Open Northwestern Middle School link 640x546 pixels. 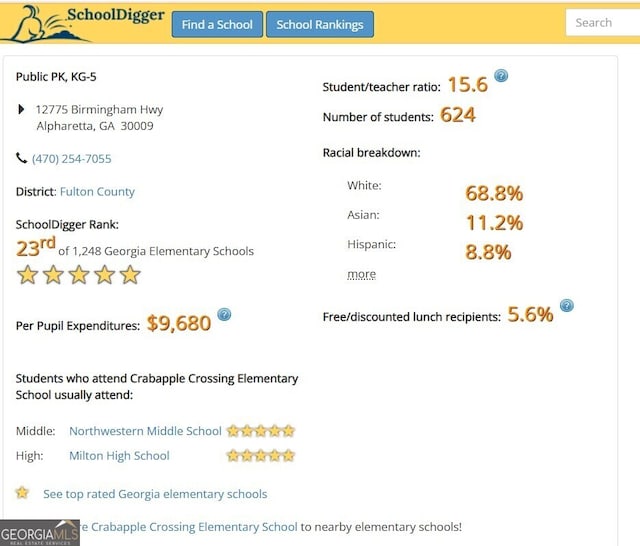(145, 431)
